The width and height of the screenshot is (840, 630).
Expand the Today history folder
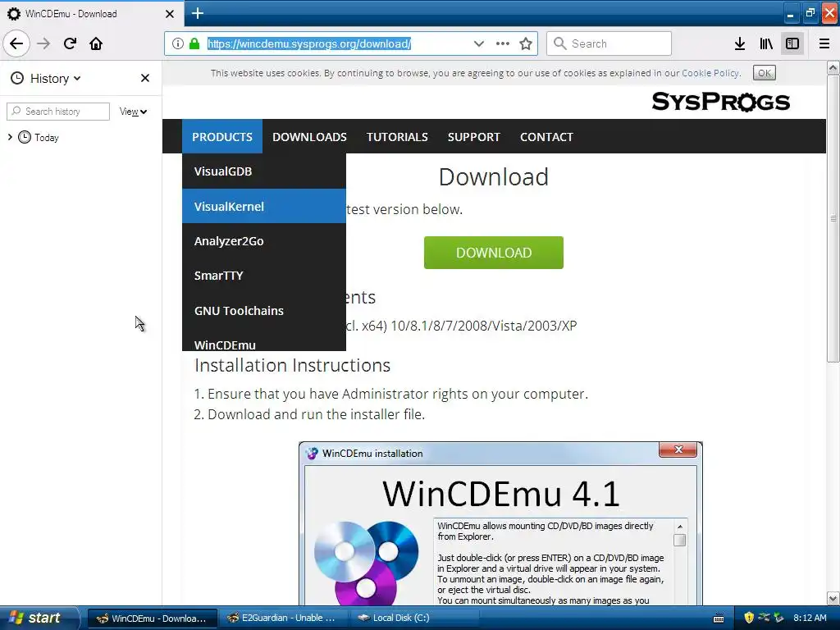[x=10, y=137]
